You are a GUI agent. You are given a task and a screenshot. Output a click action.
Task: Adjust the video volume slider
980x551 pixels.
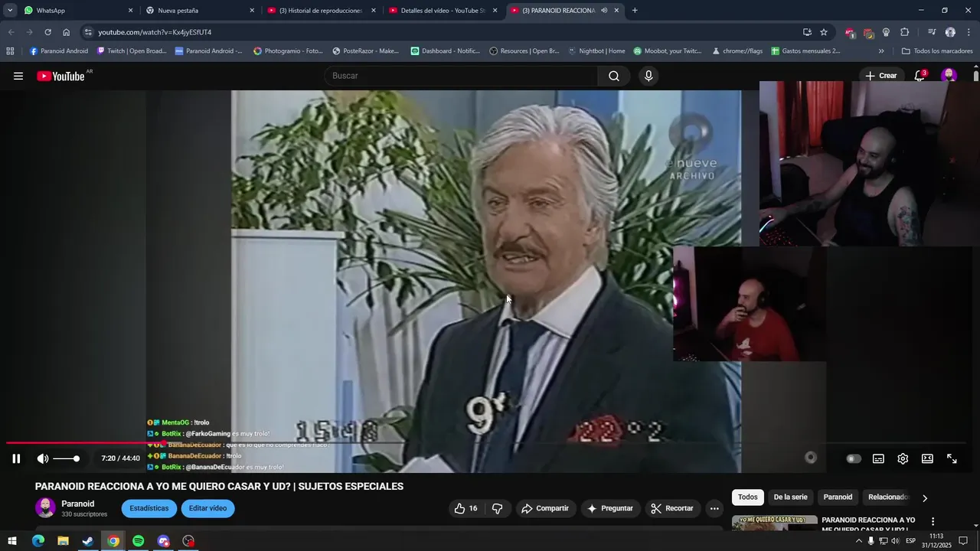click(x=67, y=458)
